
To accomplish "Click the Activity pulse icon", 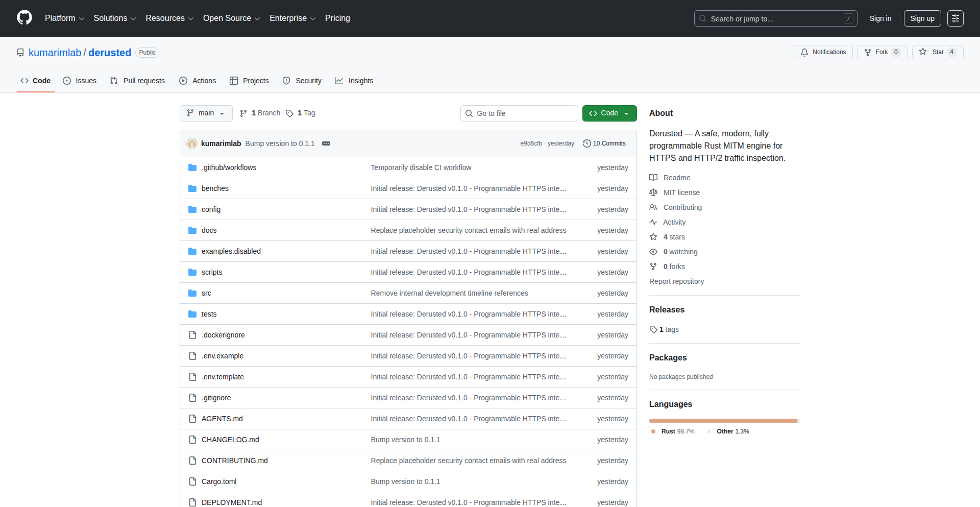I will point(653,222).
